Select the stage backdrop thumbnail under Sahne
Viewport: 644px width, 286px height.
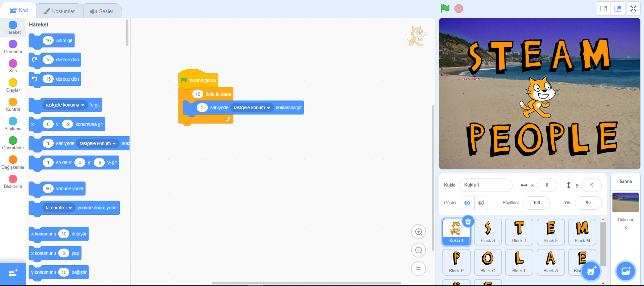click(x=626, y=202)
